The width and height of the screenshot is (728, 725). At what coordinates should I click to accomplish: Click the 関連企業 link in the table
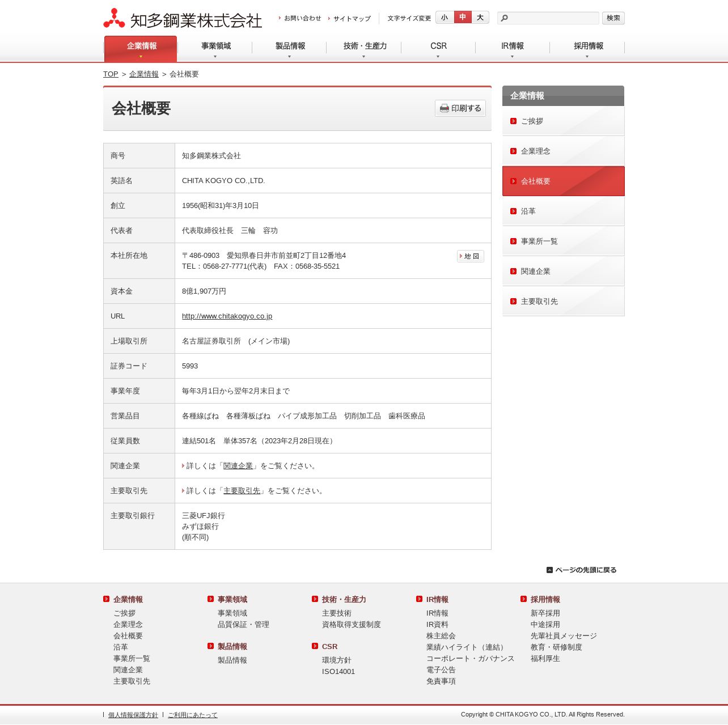238,466
